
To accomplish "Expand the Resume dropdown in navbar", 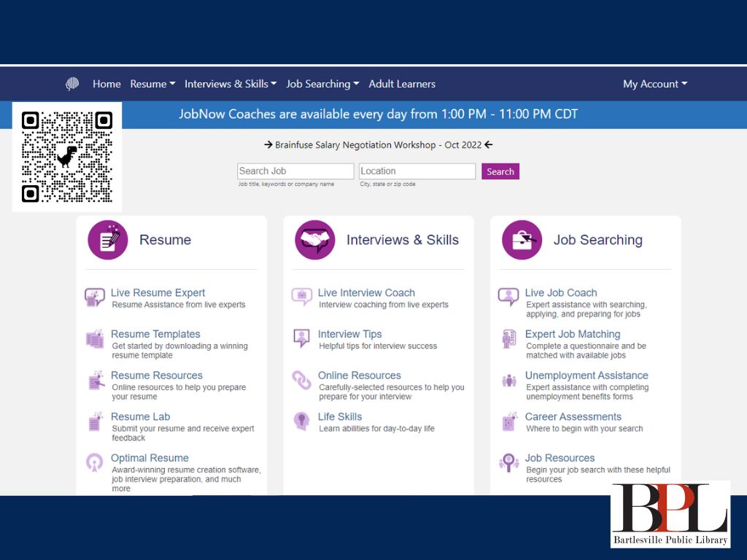I will (x=153, y=84).
